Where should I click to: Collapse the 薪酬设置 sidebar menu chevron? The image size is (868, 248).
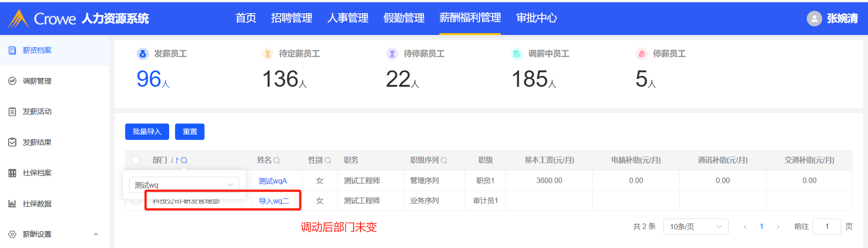tap(96, 234)
